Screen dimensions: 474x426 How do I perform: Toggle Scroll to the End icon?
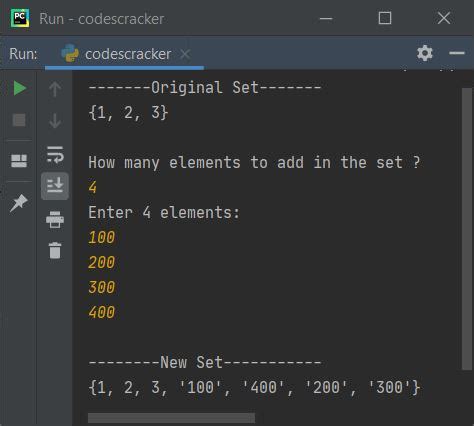(55, 186)
